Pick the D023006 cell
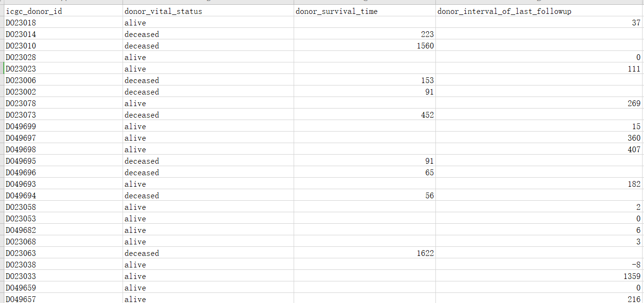 pos(63,80)
